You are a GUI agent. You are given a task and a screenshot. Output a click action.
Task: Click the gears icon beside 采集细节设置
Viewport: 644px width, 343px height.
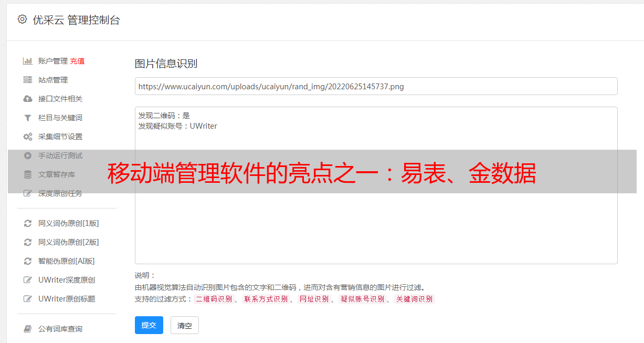coord(28,137)
